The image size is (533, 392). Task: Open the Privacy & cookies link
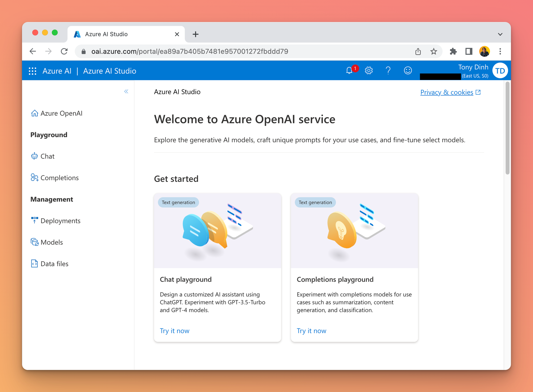click(x=447, y=92)
